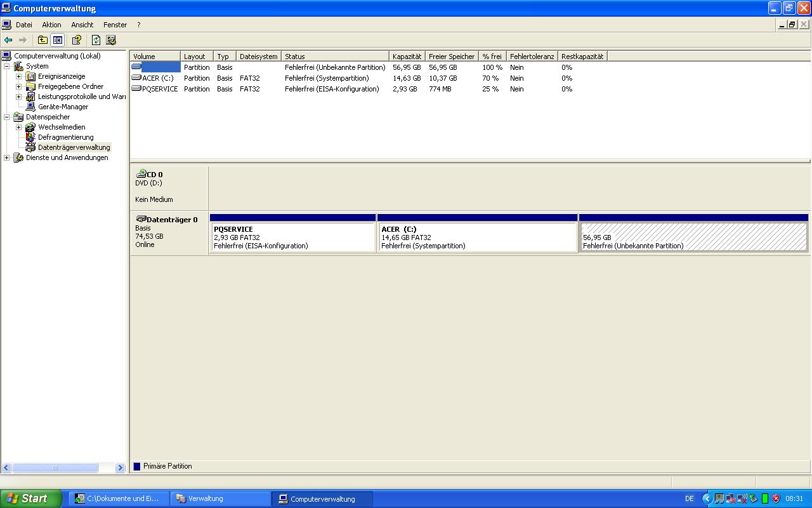Restore the inner MMC child window
The width and height of the screenshot is (812, 508).
792,25
